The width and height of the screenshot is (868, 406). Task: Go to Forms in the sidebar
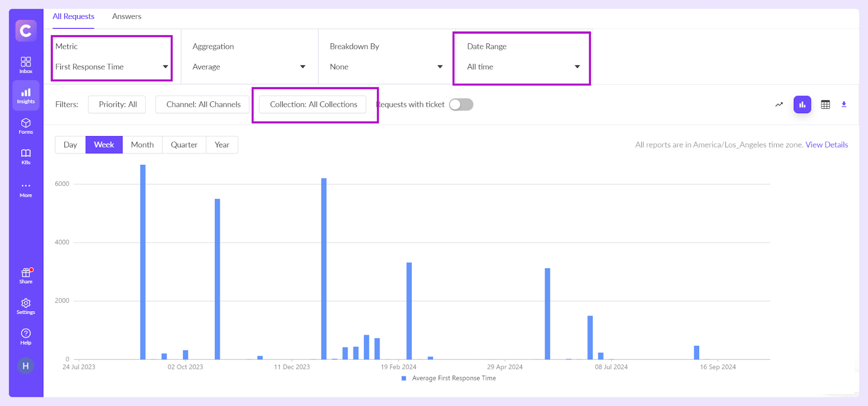(x=26, y=126)
